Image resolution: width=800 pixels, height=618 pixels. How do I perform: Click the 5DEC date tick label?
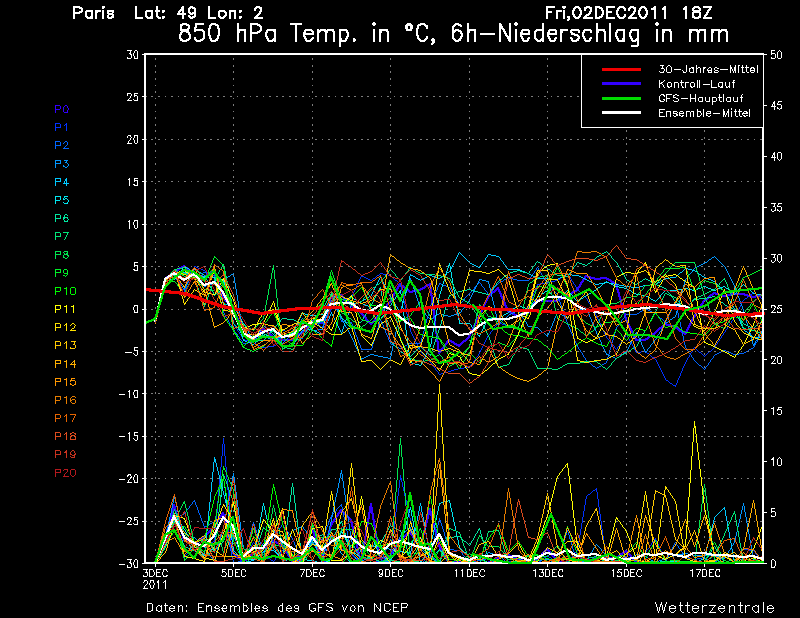(x=233, y=573)
